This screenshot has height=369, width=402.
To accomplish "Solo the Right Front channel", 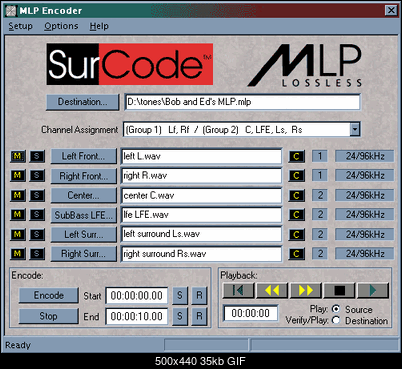I will click(37, 175).
